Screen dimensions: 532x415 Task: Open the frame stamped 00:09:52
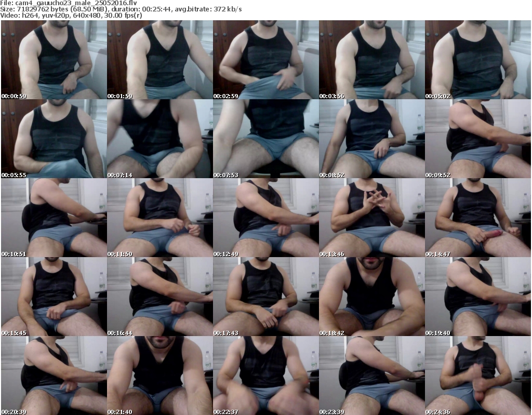[478, 139]
